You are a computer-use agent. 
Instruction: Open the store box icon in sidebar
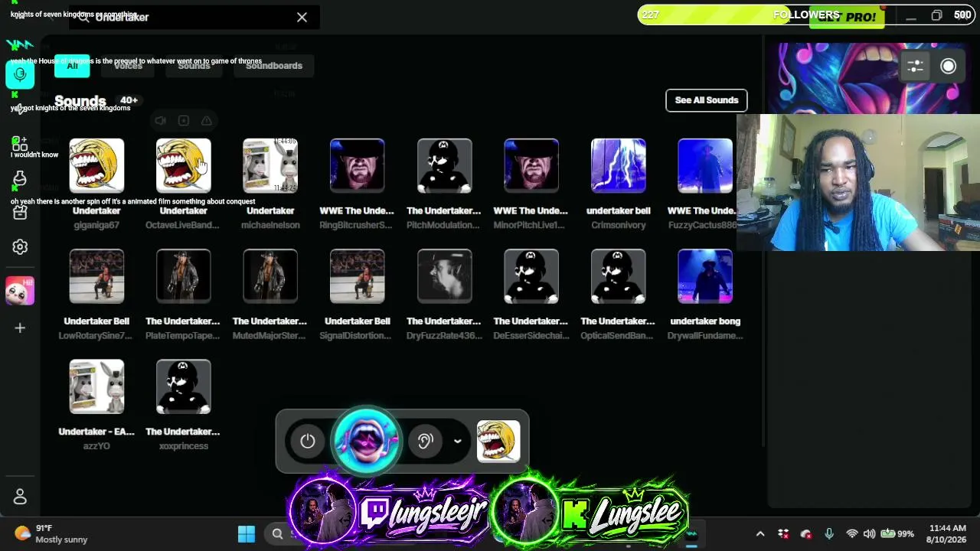20,213
